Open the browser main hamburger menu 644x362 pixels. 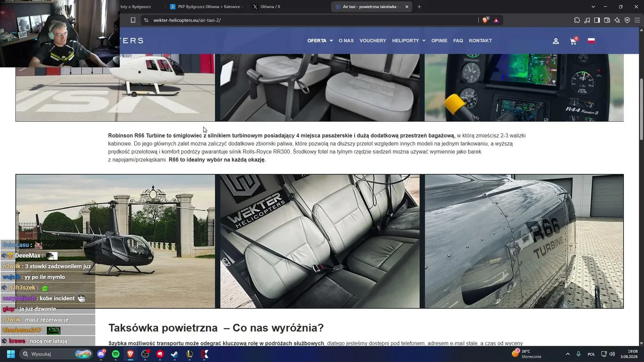click(x=637, y=20)
